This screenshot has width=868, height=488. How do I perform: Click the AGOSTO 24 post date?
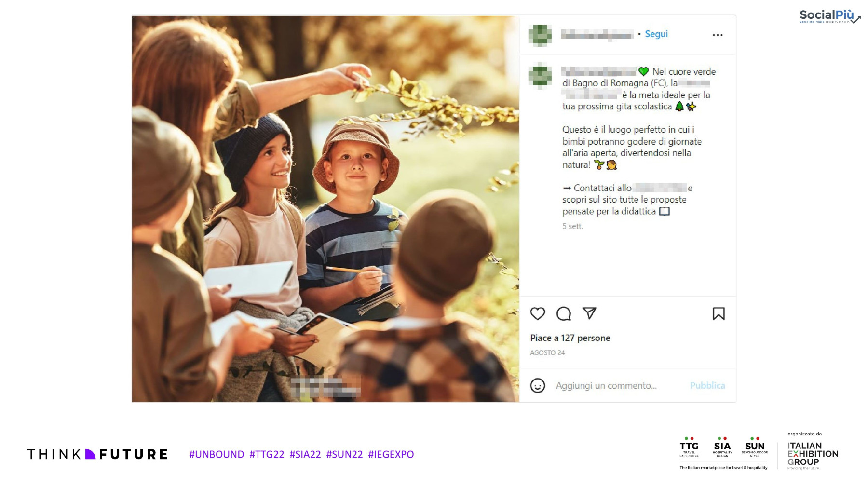547,352
